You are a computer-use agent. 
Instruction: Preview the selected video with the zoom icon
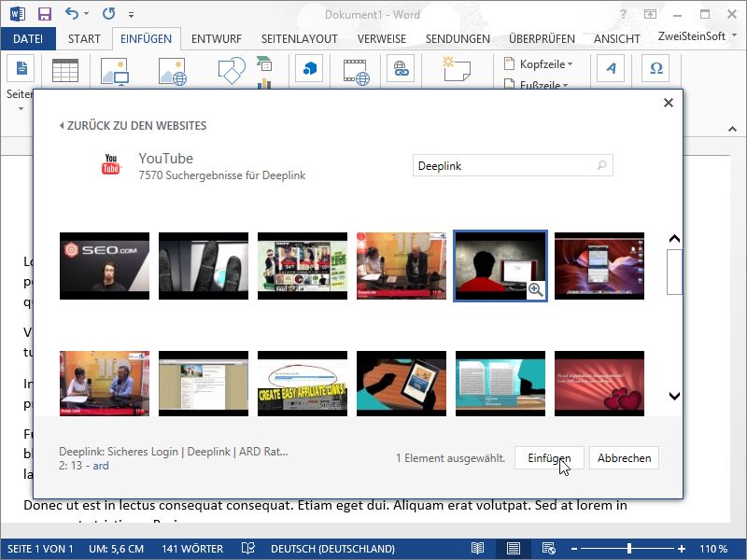point(536,289)
